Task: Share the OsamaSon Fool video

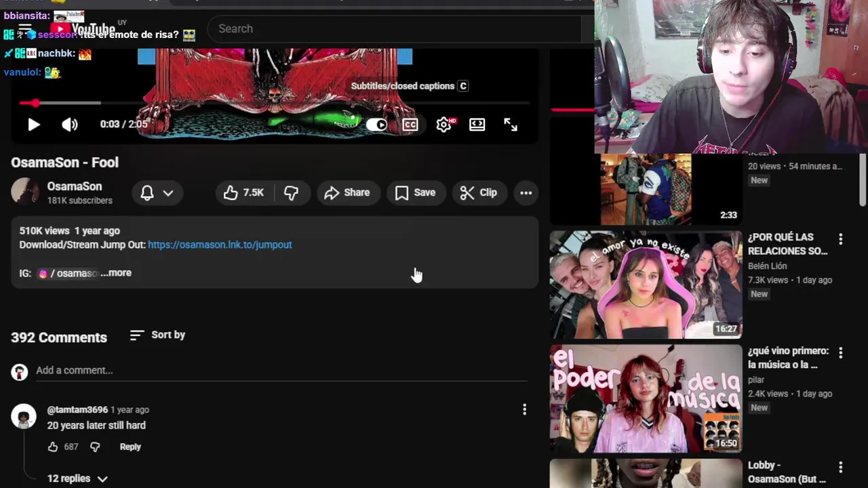Action: 347,192
